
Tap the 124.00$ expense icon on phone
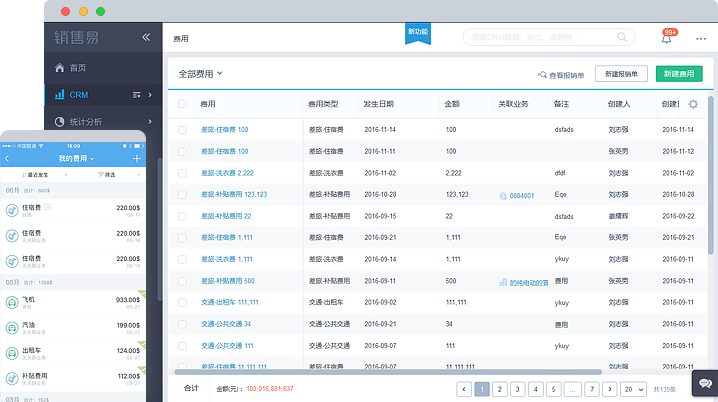tap(12, 353)
